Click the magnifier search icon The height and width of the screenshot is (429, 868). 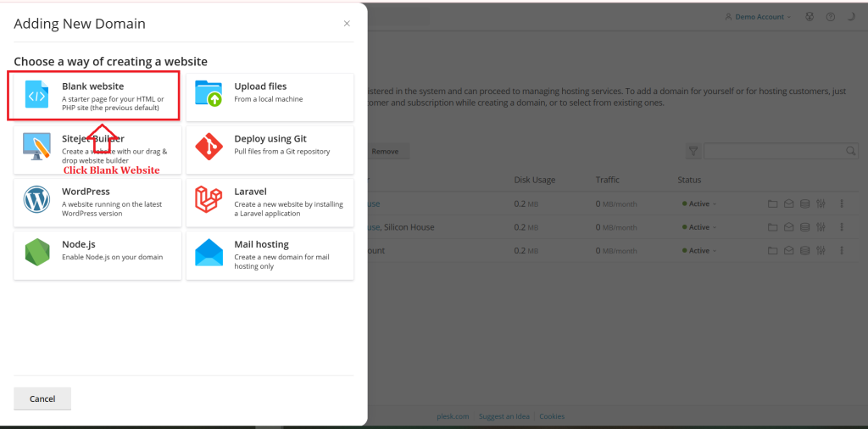pyautogui.click(x=851, y=151)
